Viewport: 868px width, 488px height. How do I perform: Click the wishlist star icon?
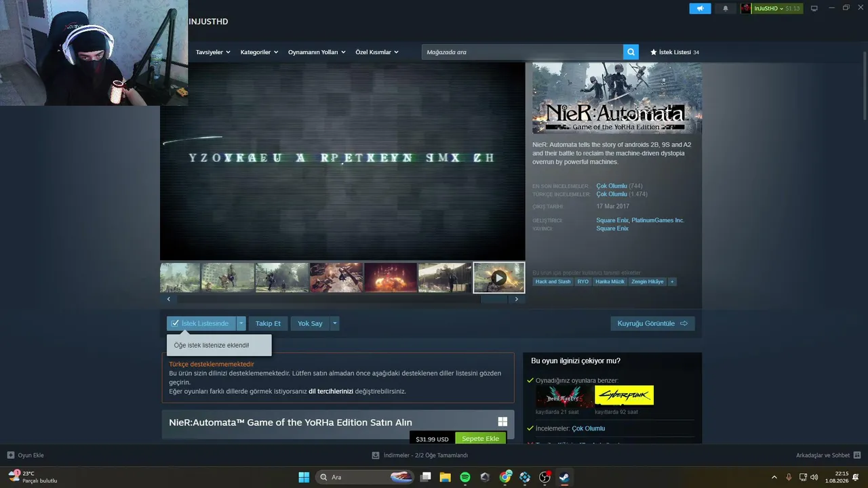point(654,52)
